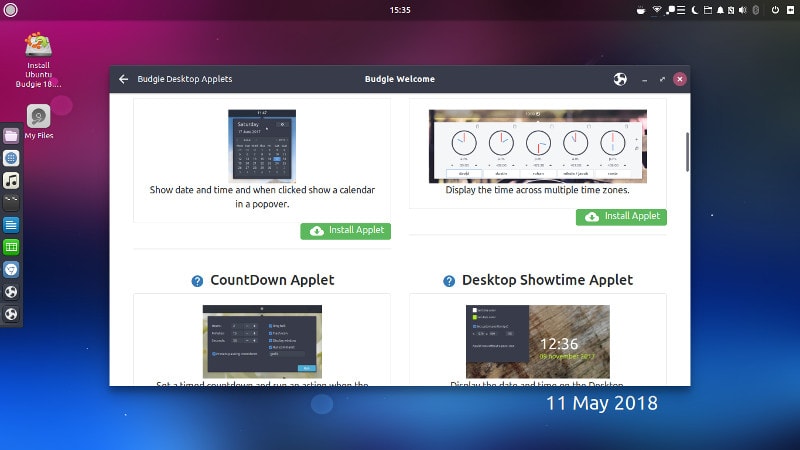Install the multiple time zones applet

coord(621,217)
